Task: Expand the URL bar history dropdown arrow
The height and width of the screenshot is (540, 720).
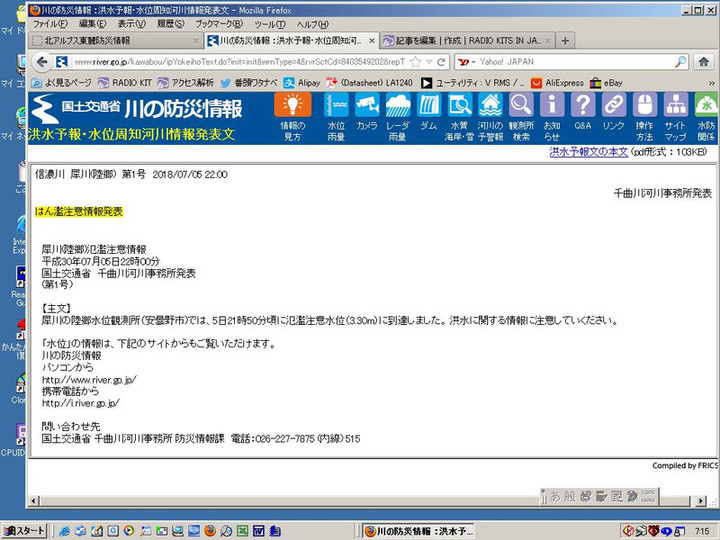Action: tap(427, 62)
